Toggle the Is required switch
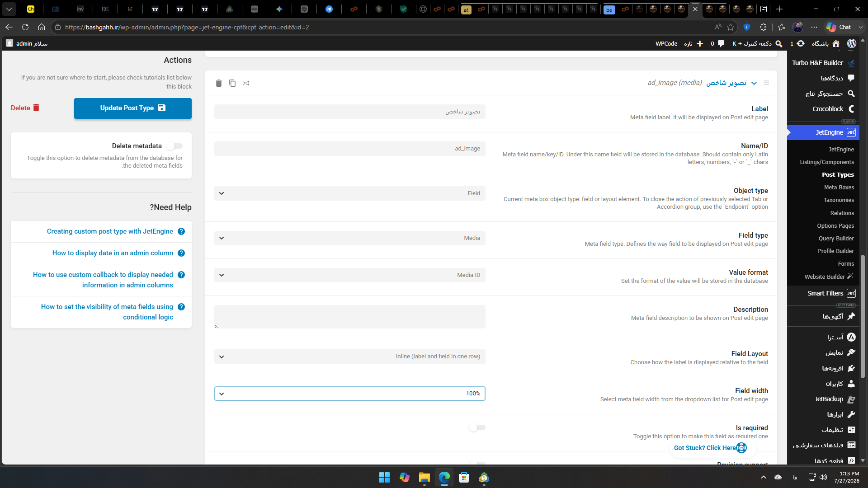 point(477,427)
